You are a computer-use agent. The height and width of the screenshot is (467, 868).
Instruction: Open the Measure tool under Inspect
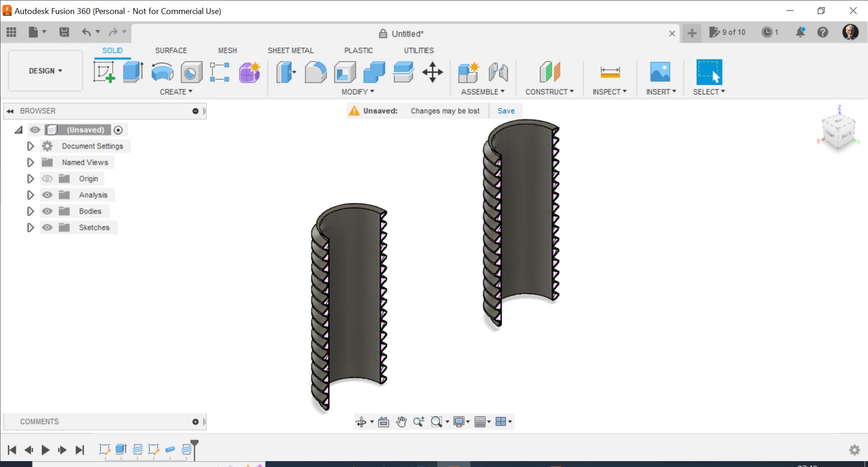pyautogui.click(x=610, y=72)
